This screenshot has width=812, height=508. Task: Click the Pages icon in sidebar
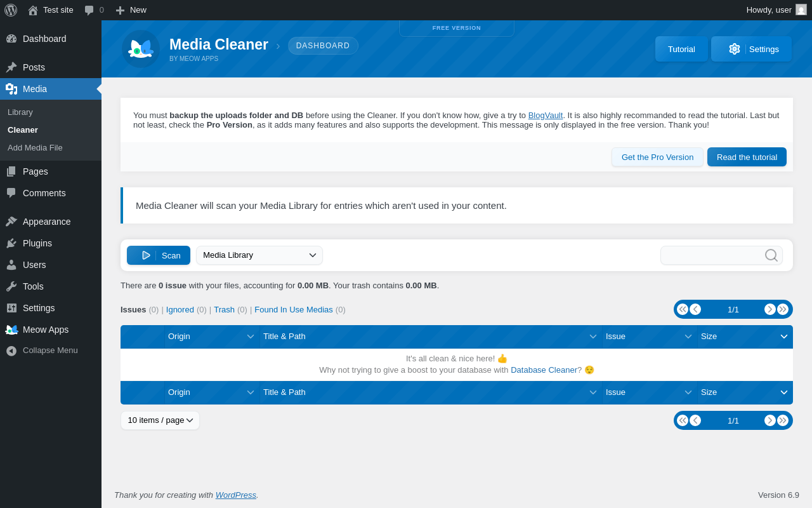11,171
